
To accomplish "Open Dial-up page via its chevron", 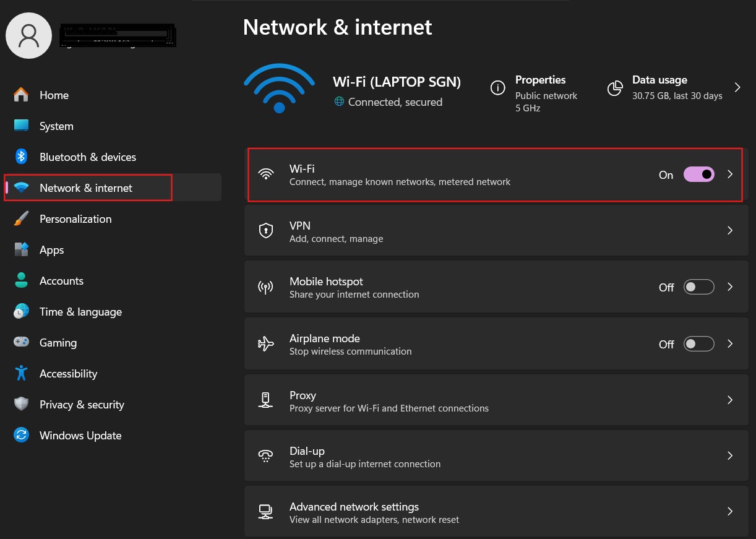I will coord(730,456).
